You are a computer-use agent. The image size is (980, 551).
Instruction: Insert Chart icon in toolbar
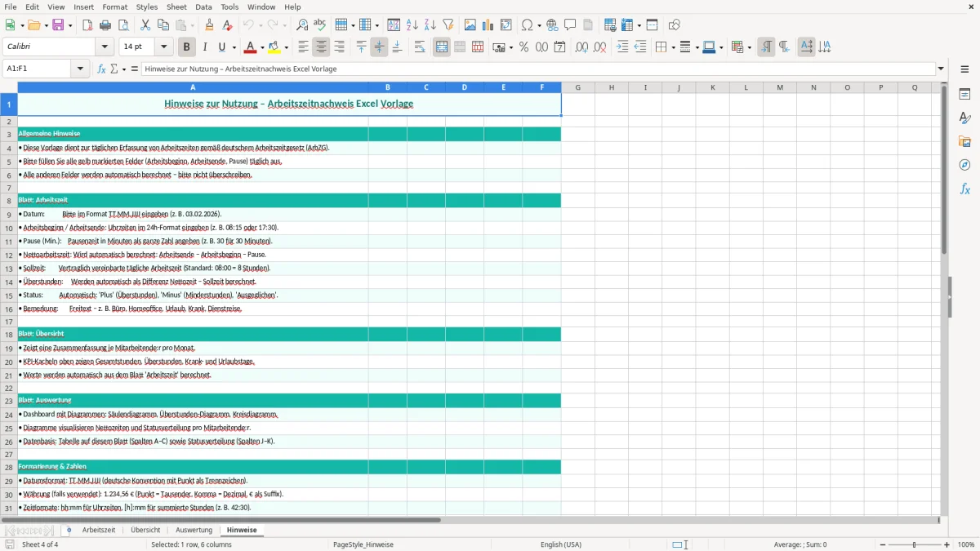[x=488, y=25]
